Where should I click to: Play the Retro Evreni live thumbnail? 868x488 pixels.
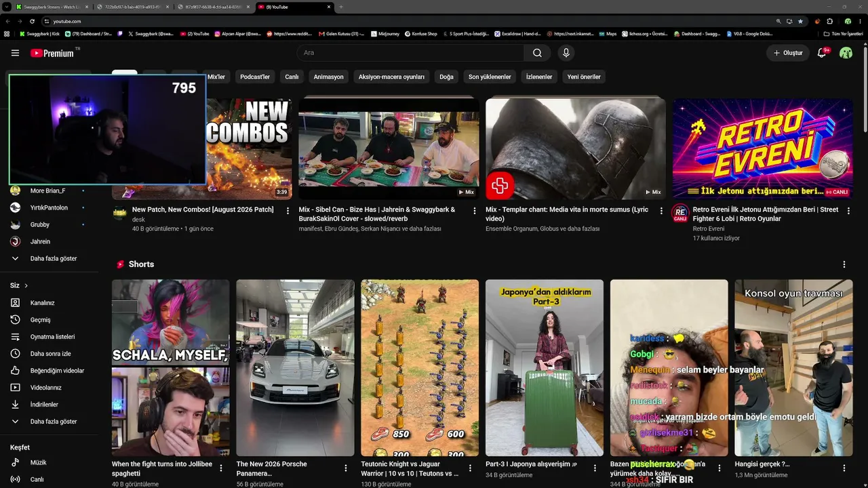(763, 148)
